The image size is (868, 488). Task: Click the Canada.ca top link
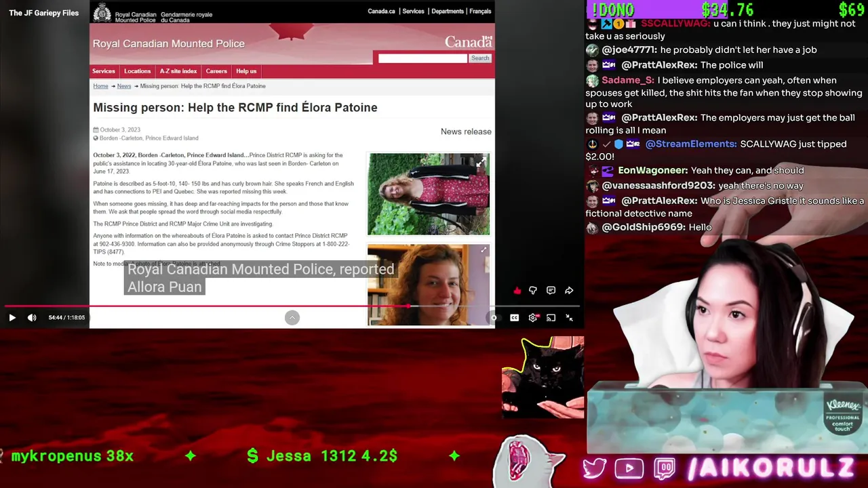click(381, 12)
